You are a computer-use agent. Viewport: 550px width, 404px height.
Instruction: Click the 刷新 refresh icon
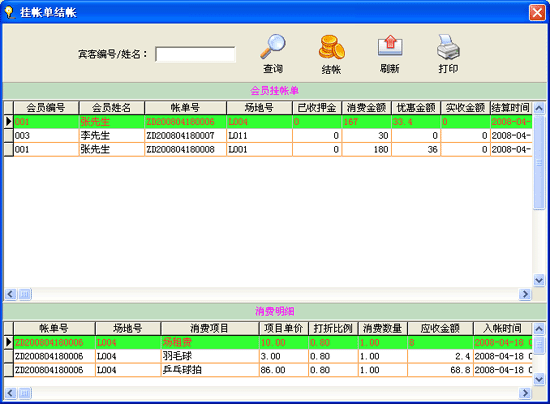(x=390, y=46)
